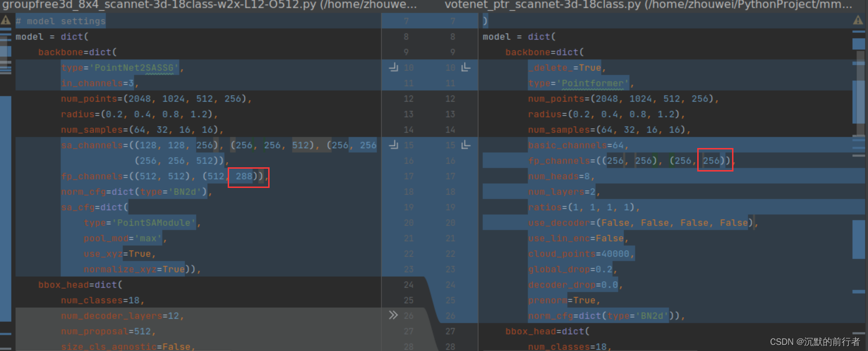
Task: Click the cloud_points=40000 line
Action: click(x=581, y=254)
